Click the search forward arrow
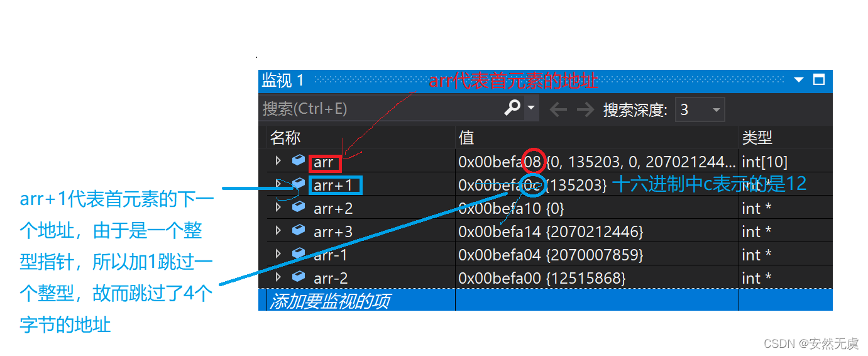The image size is (868, 356). point(585,109)
